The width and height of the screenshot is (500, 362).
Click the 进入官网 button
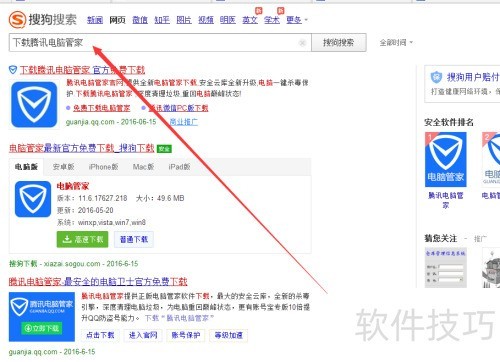tap(143, 335)
